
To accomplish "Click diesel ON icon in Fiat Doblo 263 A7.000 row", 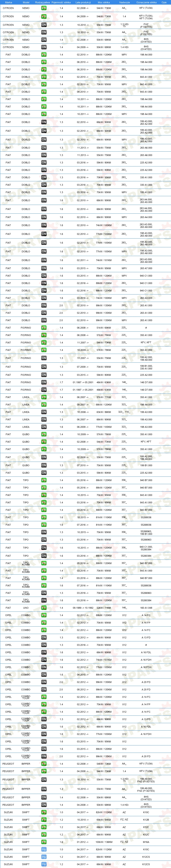I will coord(44,268).
